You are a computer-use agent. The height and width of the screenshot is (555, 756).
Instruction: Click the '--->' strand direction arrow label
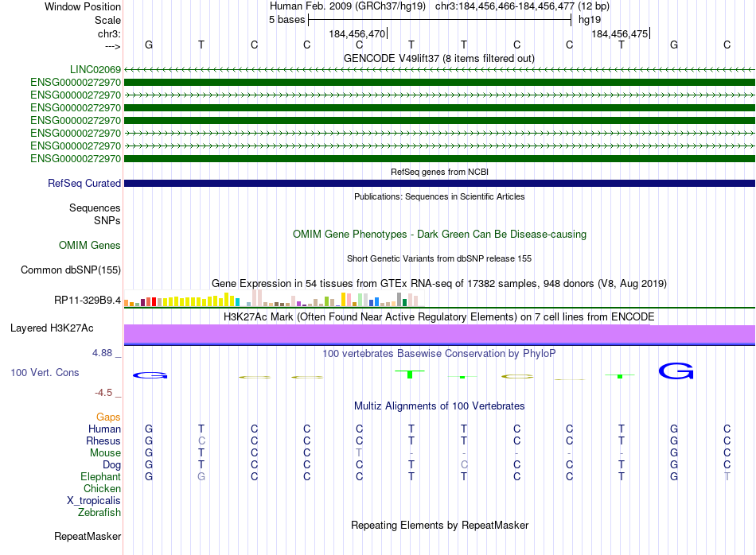tap(113, 46)
